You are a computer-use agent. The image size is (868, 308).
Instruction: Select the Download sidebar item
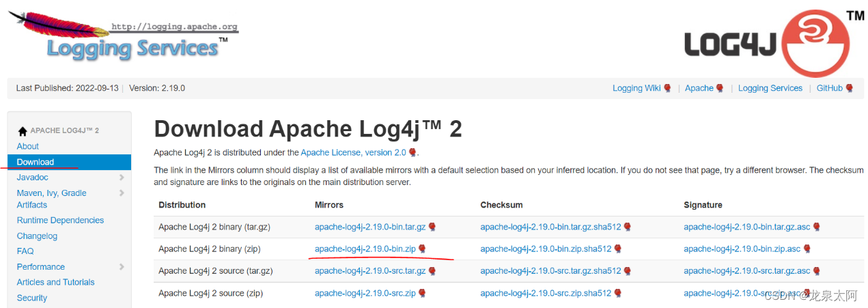(69, 162)
